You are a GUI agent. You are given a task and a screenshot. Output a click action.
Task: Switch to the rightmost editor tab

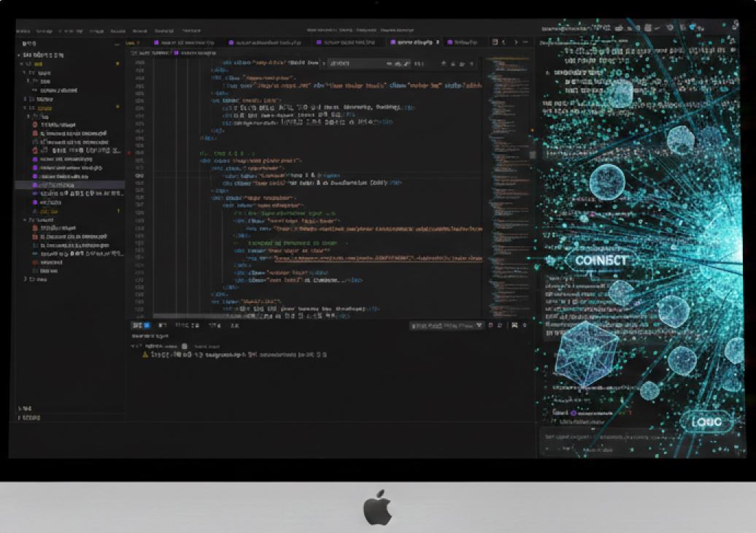(x=466, y=42)
